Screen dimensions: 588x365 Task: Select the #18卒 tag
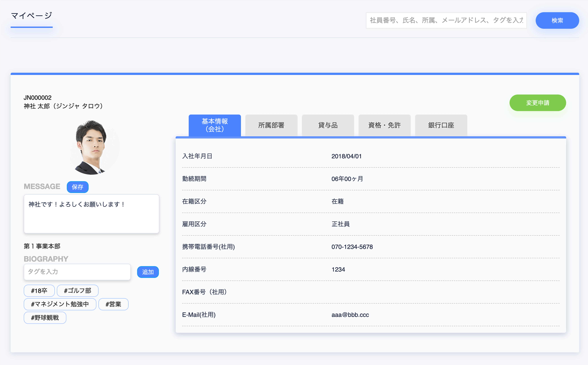pos(39,291)
